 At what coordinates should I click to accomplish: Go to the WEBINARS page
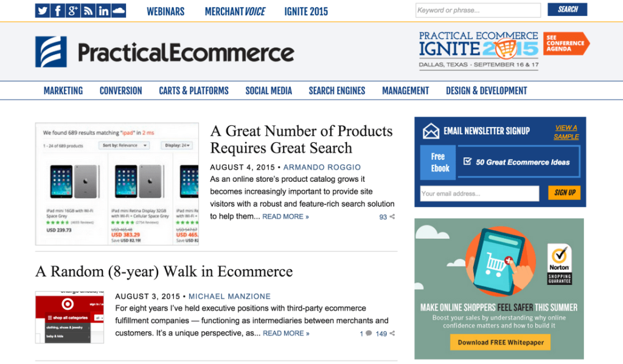pos(165,10)
